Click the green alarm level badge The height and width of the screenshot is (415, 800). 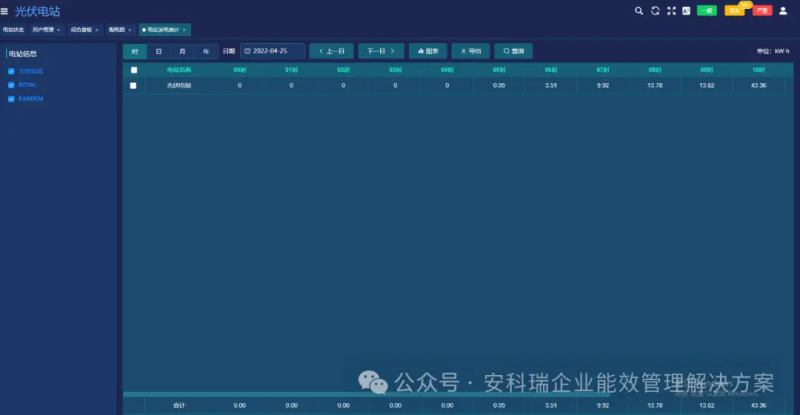[x=707, y=11]
